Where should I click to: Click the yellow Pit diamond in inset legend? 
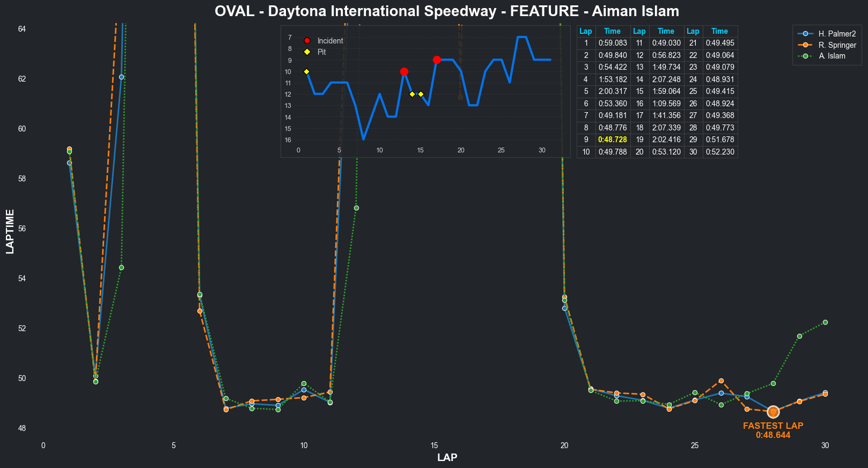(307, 52)
